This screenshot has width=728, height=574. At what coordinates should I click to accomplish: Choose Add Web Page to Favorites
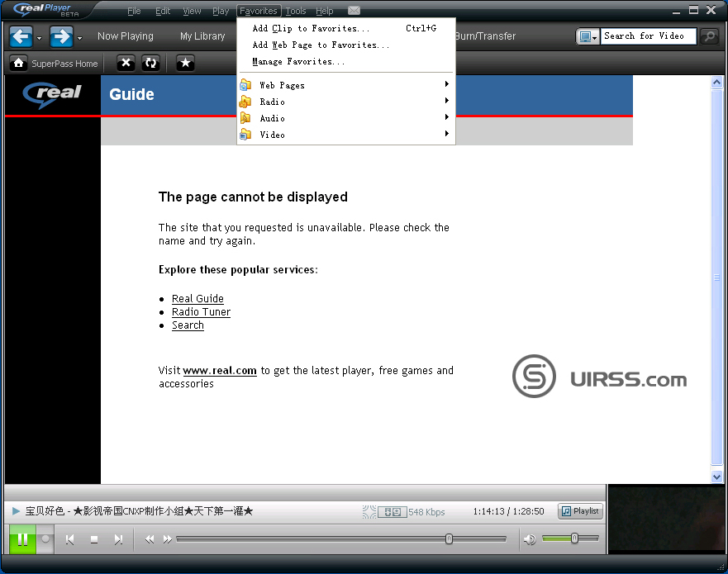[x=346, y=45]
